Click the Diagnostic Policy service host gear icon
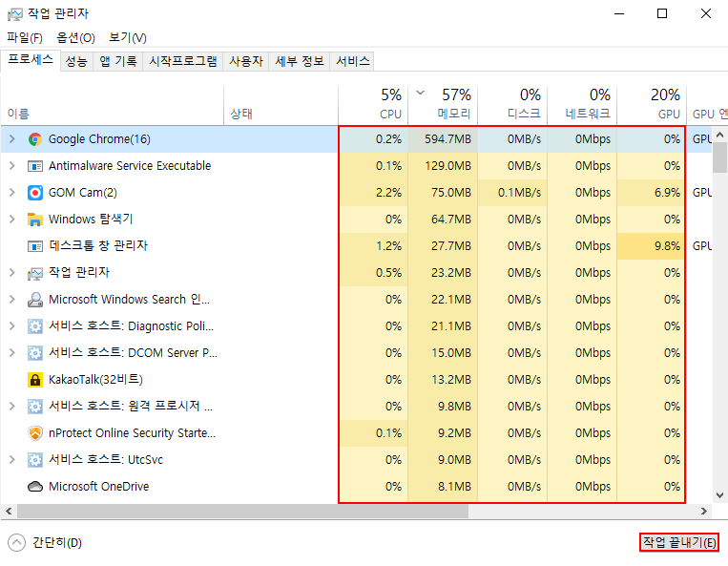728x566 pixels. pyautogui.click(x=34, y=325)
